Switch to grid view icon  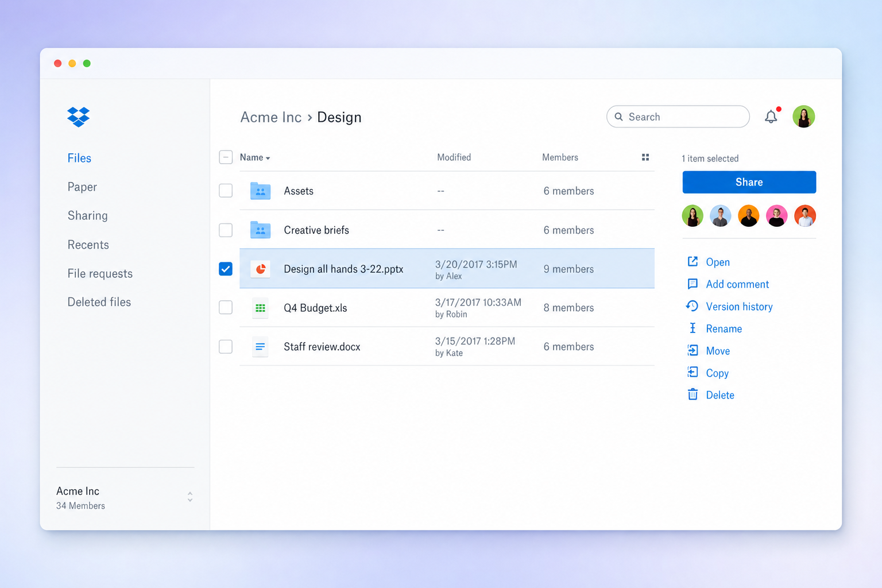[645, 157]
